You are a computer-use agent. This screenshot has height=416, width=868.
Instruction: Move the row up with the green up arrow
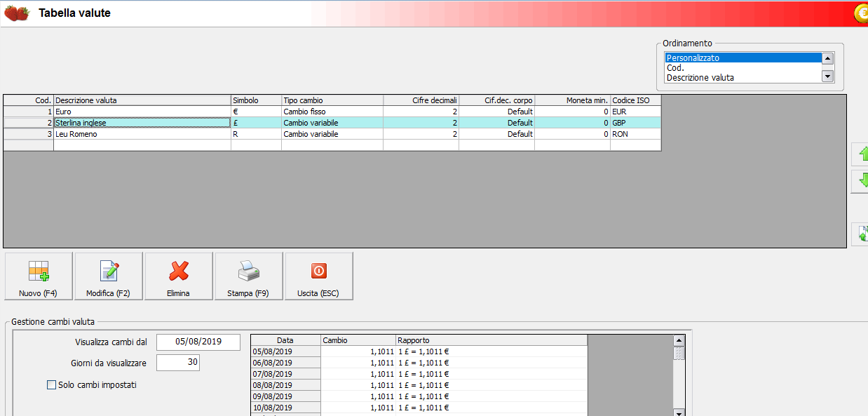860,155
